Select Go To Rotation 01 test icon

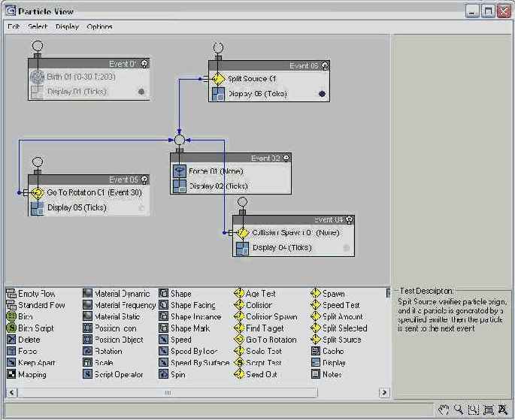pos(37,192)
